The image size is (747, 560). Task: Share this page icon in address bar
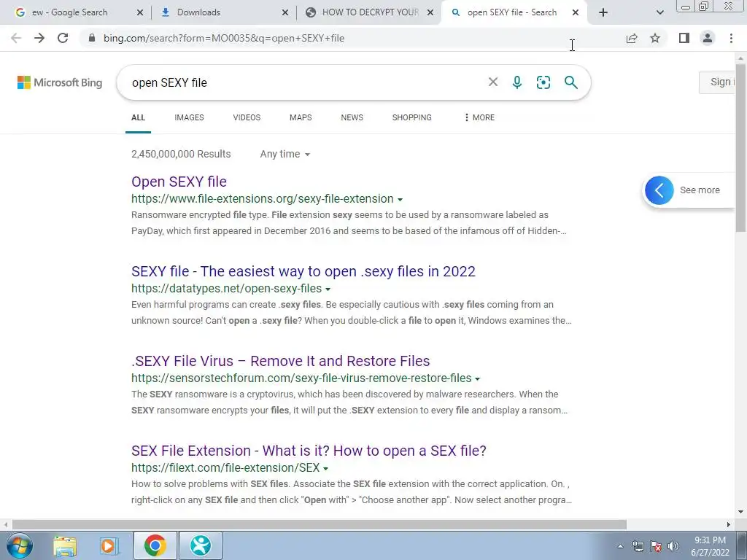click(x=632, y=38)
